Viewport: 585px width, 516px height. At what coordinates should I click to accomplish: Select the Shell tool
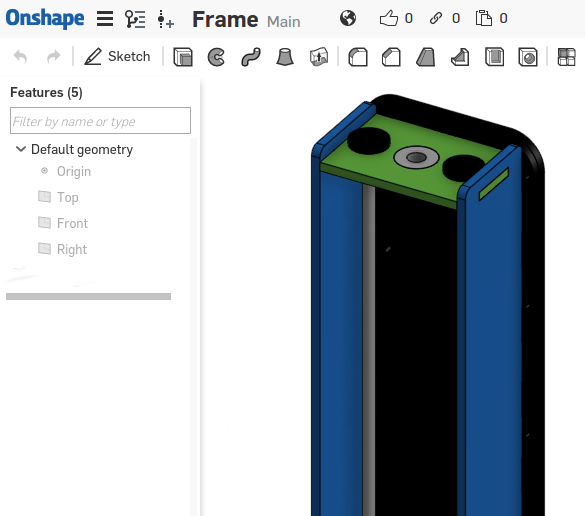494,57
